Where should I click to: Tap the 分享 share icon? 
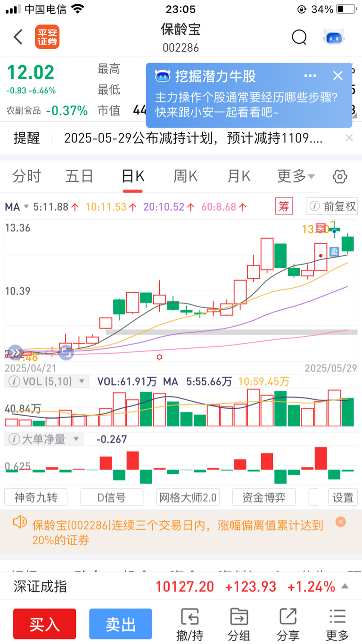pyautogui.click(x=288, y=624)
